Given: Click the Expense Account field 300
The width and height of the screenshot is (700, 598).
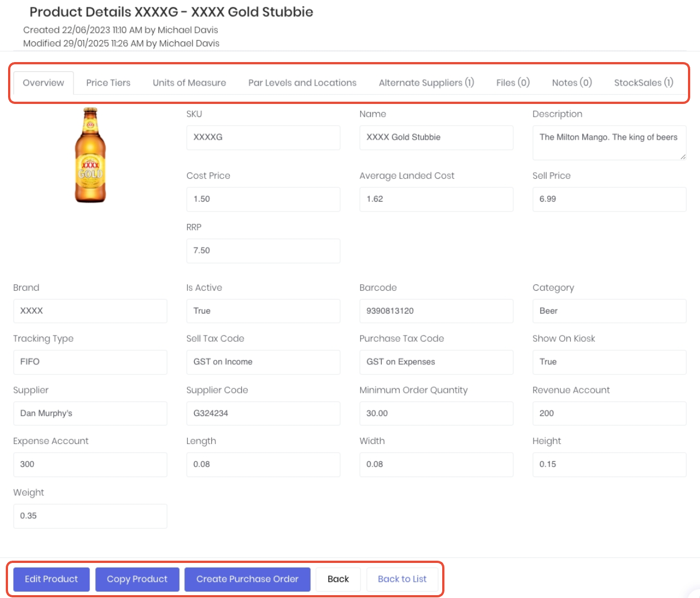Looking at the screenshot, I should tap(90, 465).
